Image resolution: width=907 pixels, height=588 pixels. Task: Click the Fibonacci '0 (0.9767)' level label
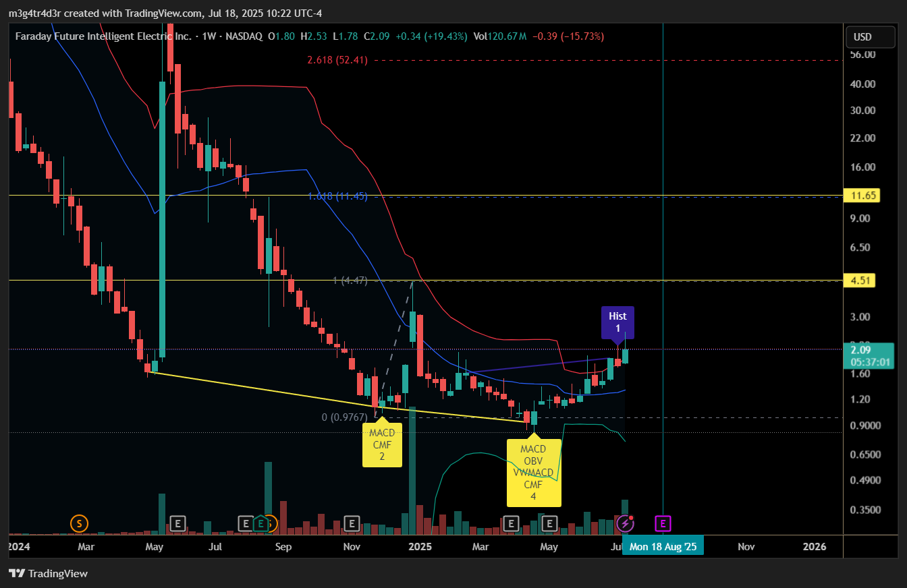[x=344, y=417]
